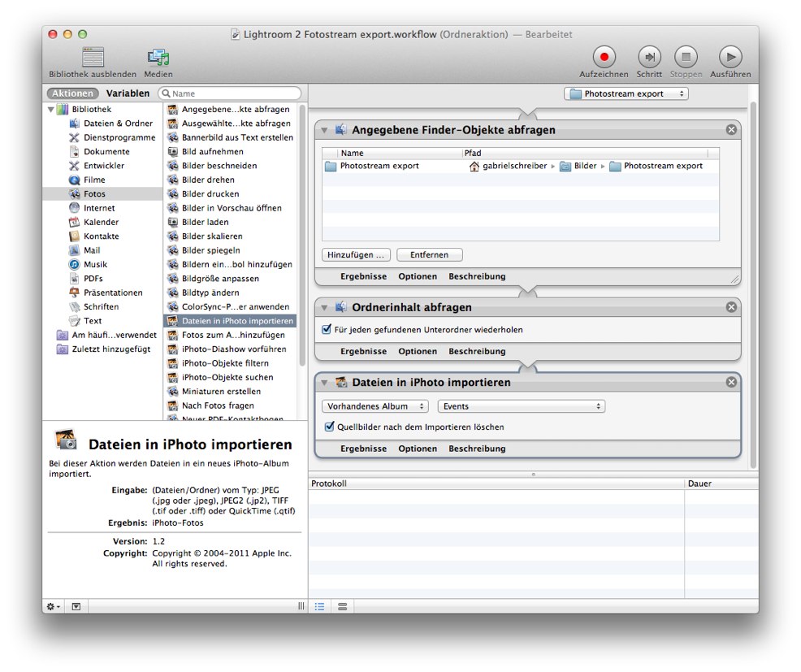Show Optionen of Ordnerinhalt abfragen
The height and width of the screenshot is (672, 801).
tap(418, 352)
